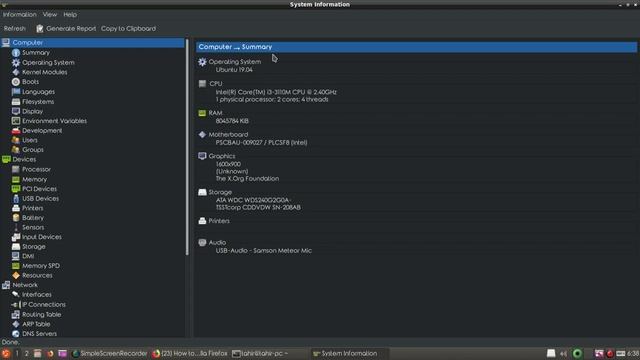Click the Battery icon in sidebar
Image resolution: width=640 pixels, height=360 pixels.
[16, 218]
